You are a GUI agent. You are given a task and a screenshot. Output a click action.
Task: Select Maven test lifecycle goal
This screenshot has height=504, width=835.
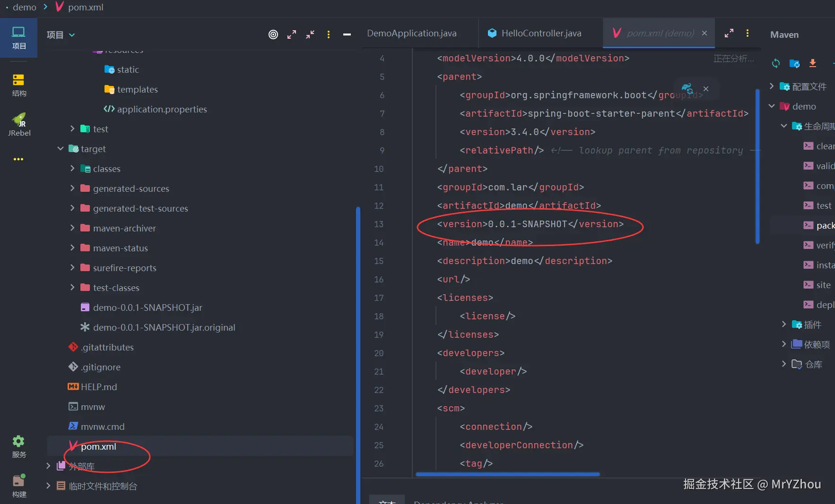817,205
